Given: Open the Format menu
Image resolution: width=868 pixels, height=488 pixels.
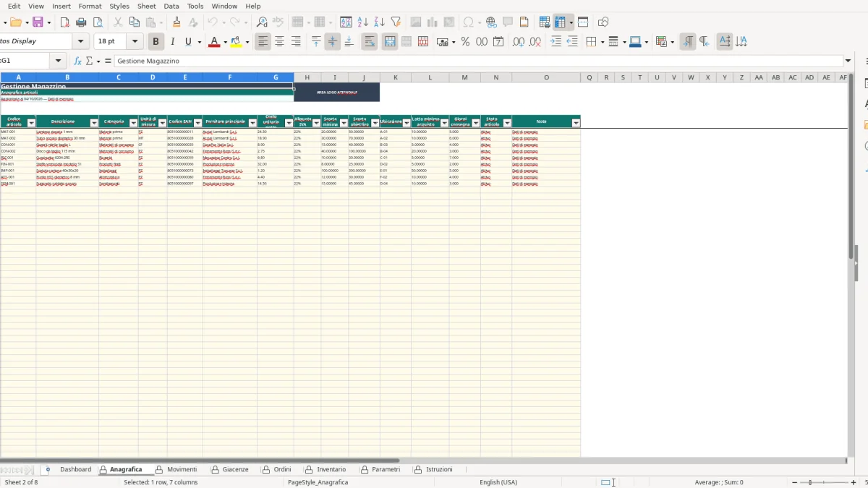Looking at the screenshot, I should pos(90,6).
